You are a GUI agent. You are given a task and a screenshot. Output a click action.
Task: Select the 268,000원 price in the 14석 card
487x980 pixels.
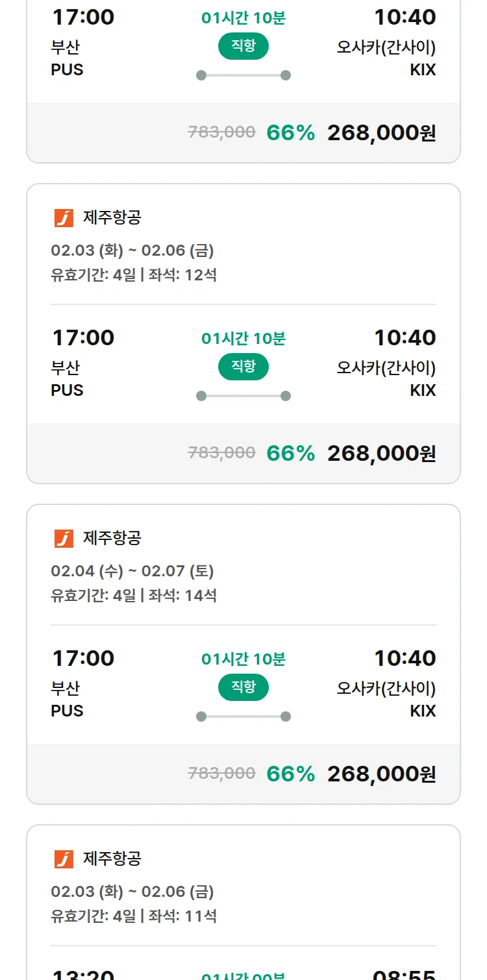pyautogui.click(x=381, y=774)
